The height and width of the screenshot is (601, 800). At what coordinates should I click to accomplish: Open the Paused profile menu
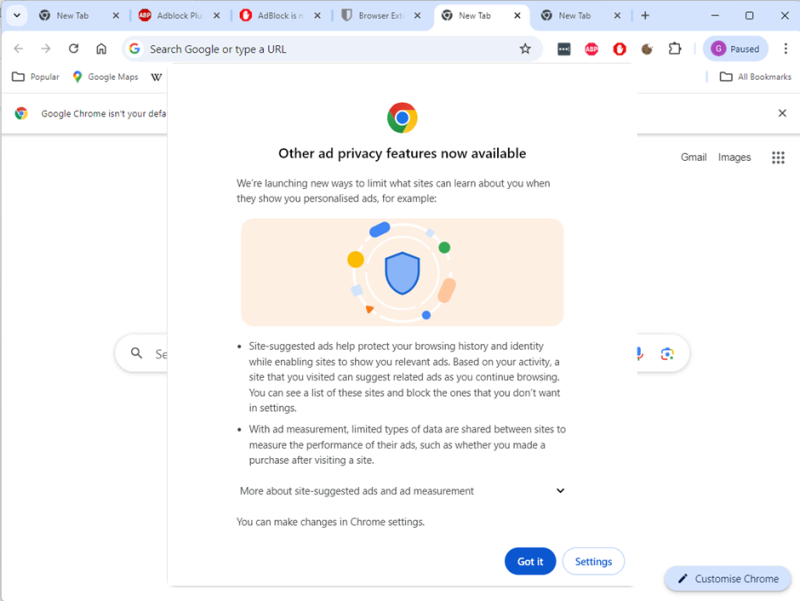point(735,49)
